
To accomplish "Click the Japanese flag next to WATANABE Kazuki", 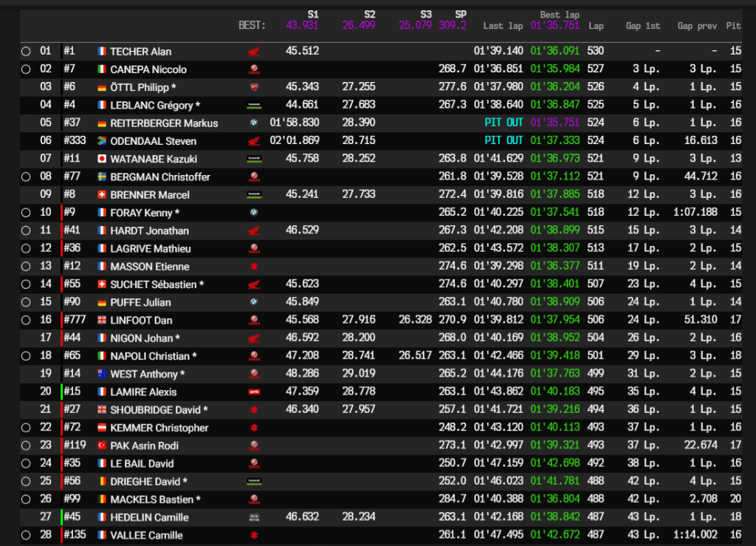I will 102,159.
